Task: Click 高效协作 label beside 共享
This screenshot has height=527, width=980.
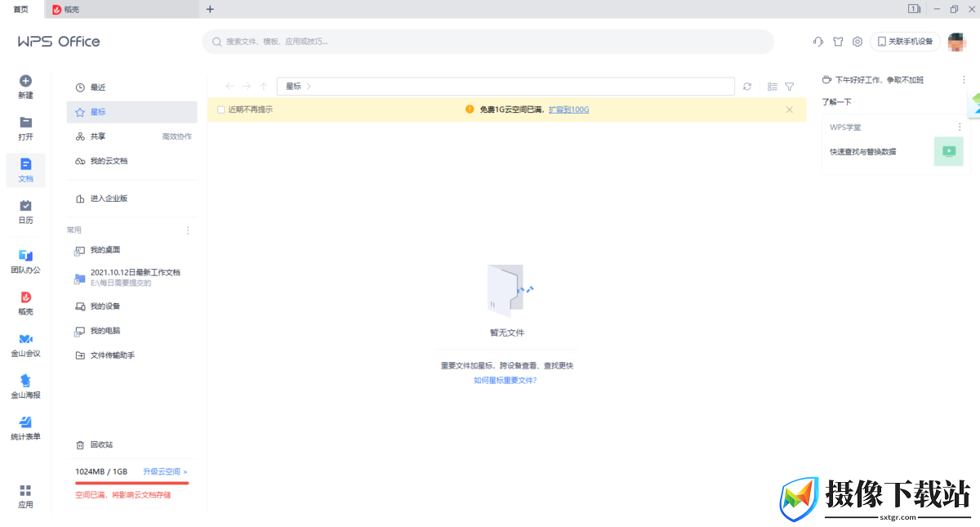Action: click(x=176, y=136)
